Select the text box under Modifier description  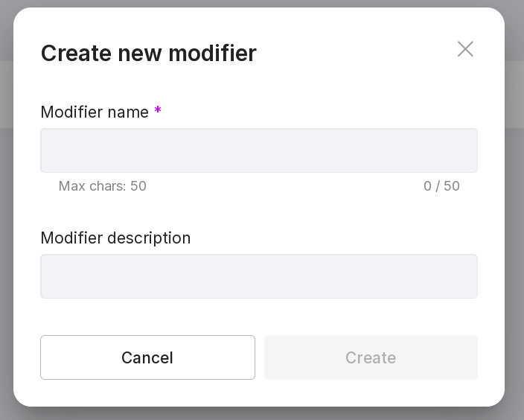[259, 276]
